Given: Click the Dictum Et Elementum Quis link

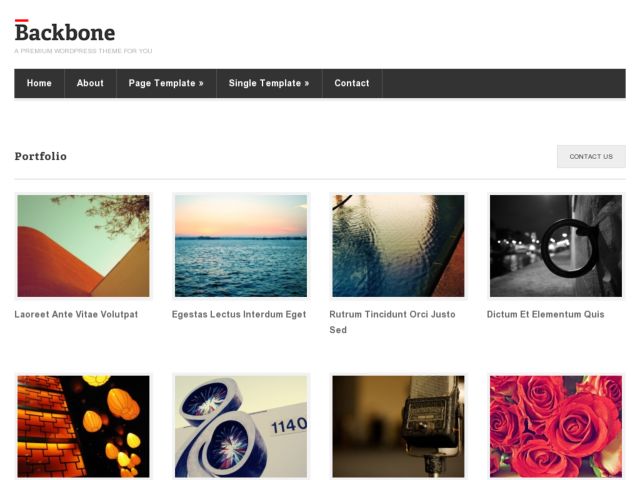Looking at the screenshot, I should click(x=546, y=314).
